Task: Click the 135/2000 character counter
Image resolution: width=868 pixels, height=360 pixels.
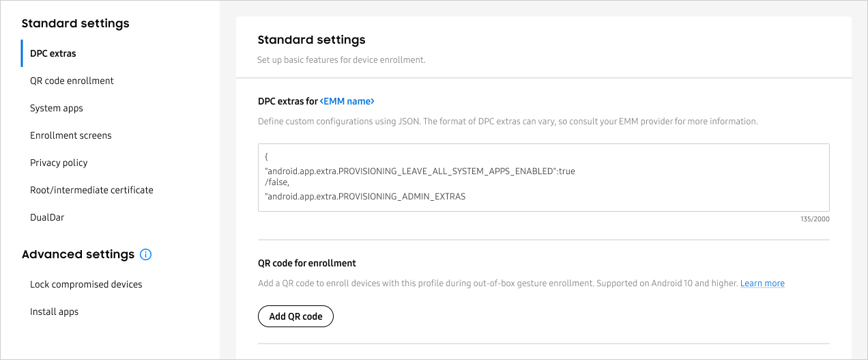Action: (815, 219)
